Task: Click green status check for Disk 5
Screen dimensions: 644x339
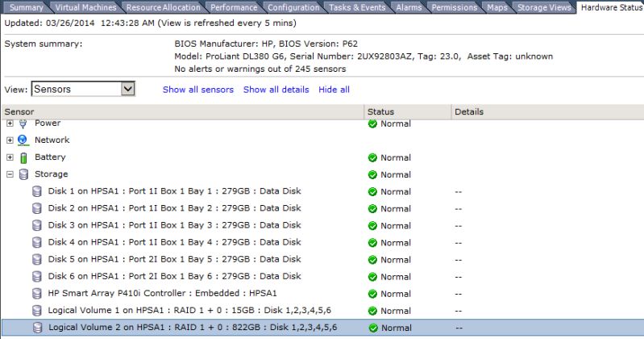Action: point(372,260)
